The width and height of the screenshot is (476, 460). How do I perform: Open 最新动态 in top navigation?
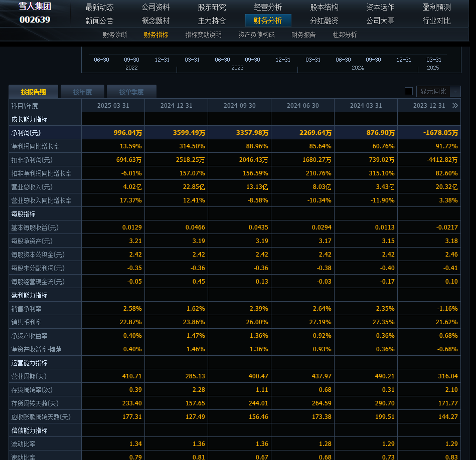click(99, 7)
